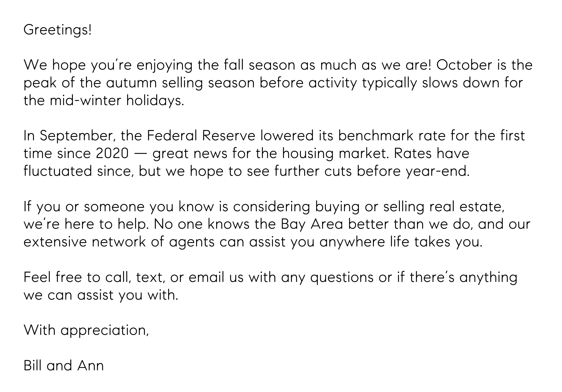This screenshot has height=392, width=562.
Task: Click the words "anywhere life takes you"
Action: coord(400,242)
